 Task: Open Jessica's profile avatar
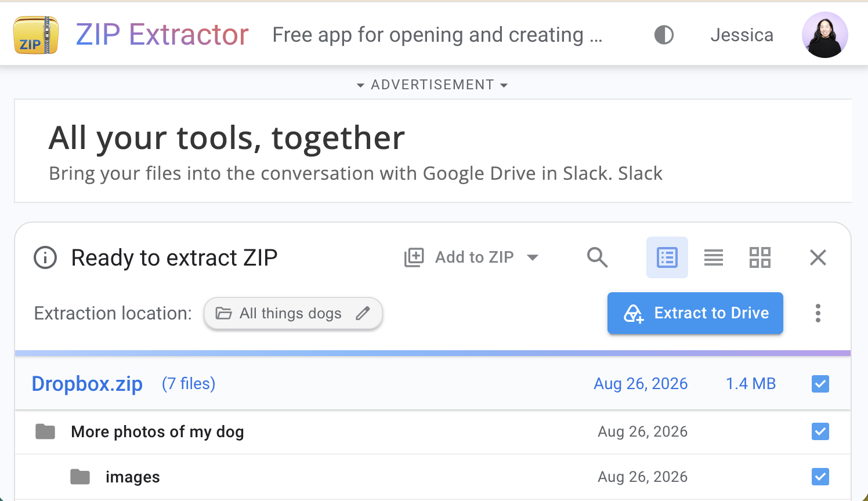tap(824, 35)
